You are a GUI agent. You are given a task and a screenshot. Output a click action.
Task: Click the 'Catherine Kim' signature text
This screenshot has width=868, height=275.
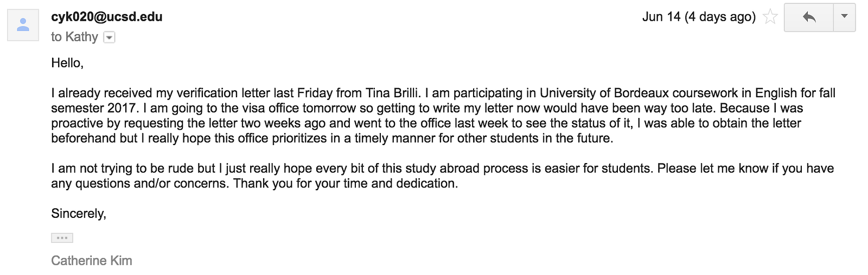[92, 261]
